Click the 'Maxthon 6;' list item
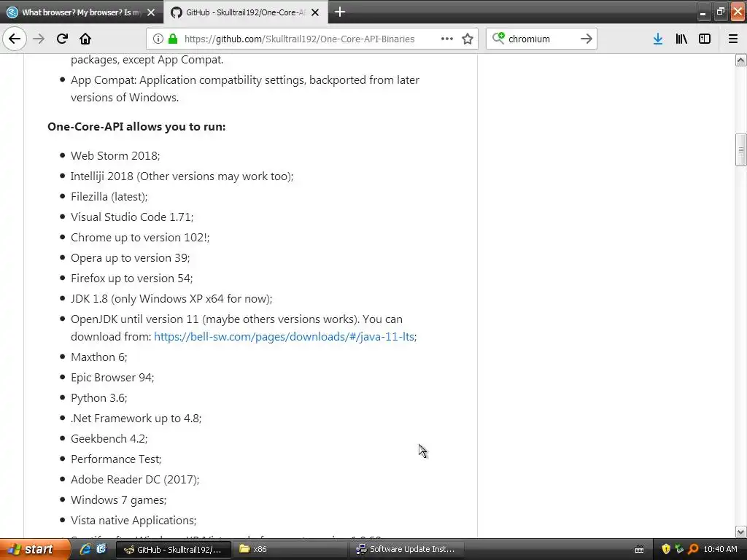 pyautogui.click(x=99, y=357)
